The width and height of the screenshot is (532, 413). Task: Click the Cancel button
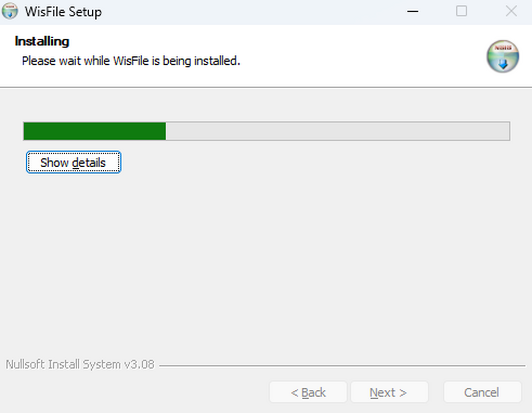coord(482,392)
